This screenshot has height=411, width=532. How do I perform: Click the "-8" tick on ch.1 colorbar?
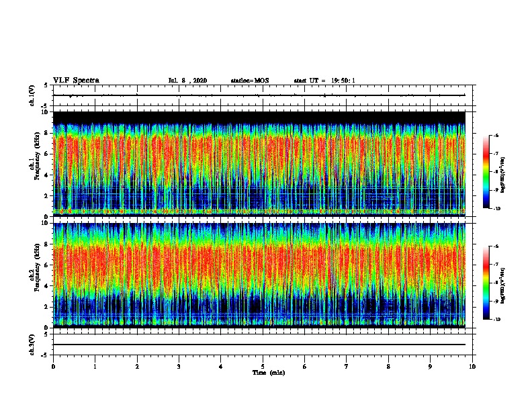496,172
